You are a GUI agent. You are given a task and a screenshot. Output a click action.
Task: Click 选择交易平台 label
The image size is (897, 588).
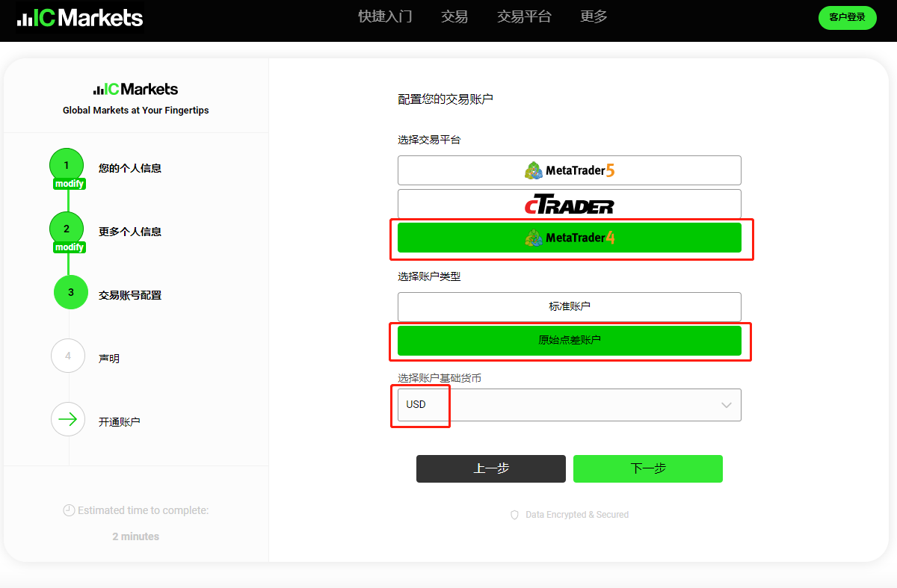point(429,140)
